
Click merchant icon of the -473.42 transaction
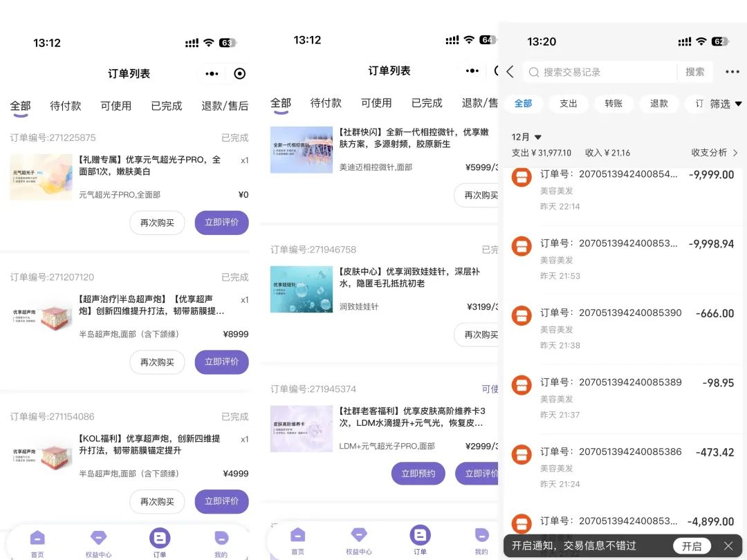coord(522,455)
